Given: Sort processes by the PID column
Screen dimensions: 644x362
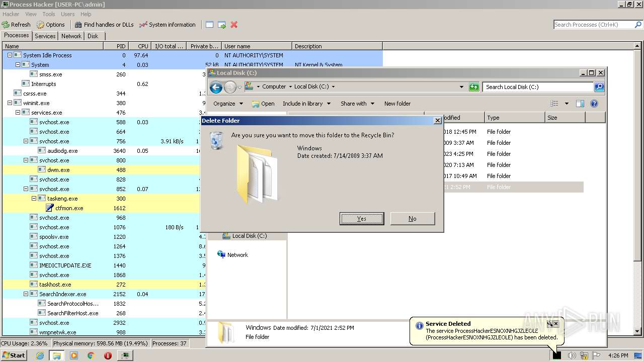Looking at the screenshot, I should pyautogui.click(x=116, y=46).
